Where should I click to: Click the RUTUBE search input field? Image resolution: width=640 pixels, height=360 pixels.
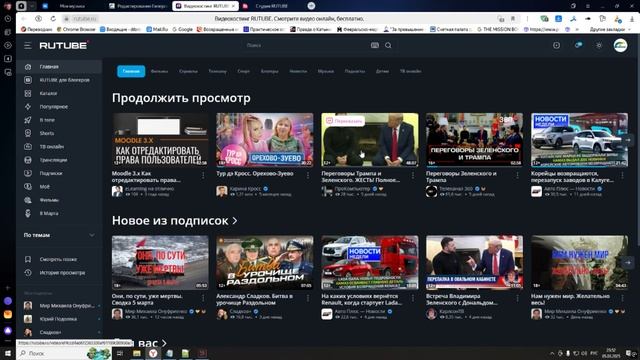[x=306, y=45]
